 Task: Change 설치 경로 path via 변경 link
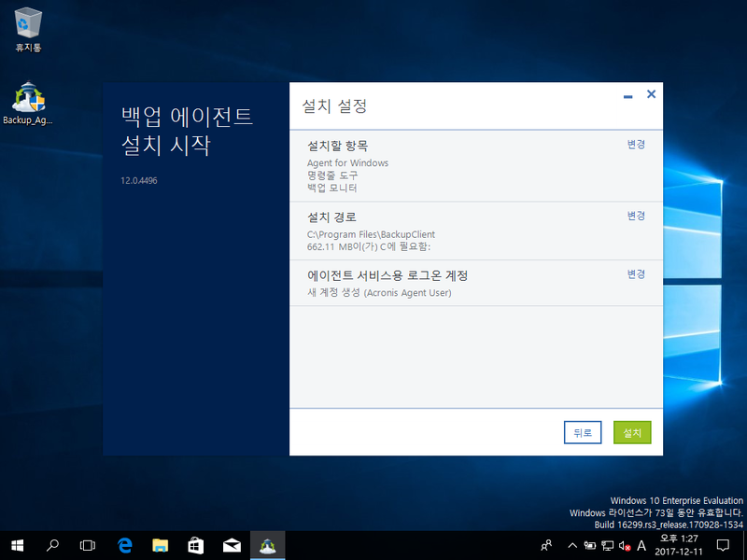pyautogui.click(x=636, y=216)
